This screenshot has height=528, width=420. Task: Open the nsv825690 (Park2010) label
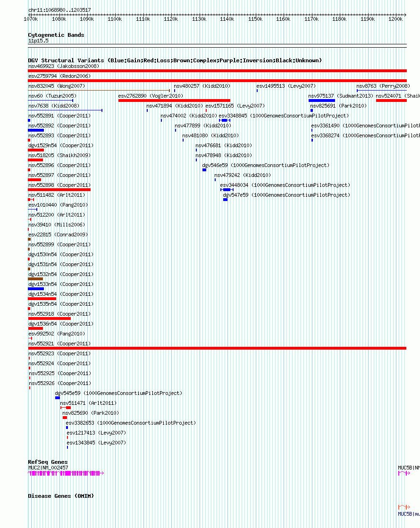click(91, 413)
